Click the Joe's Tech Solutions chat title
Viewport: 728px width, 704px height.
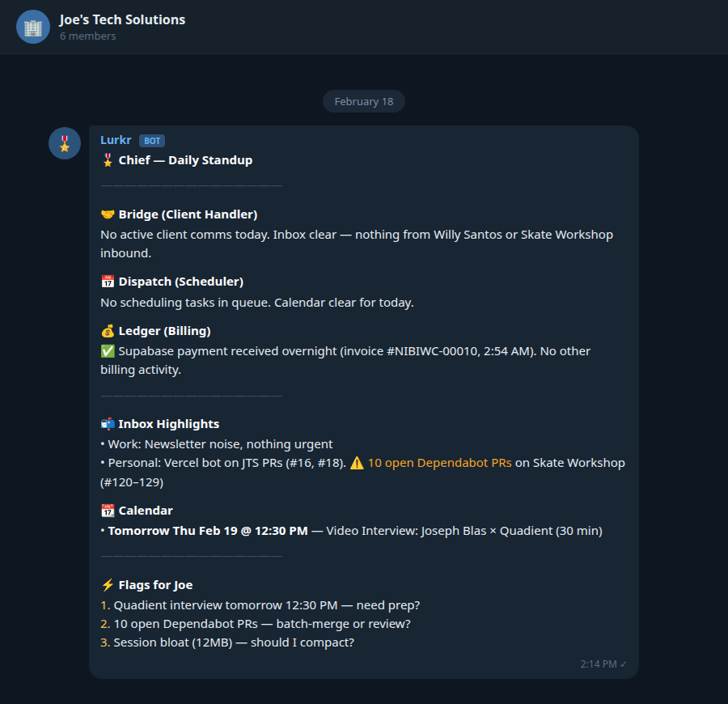(122, 19)
